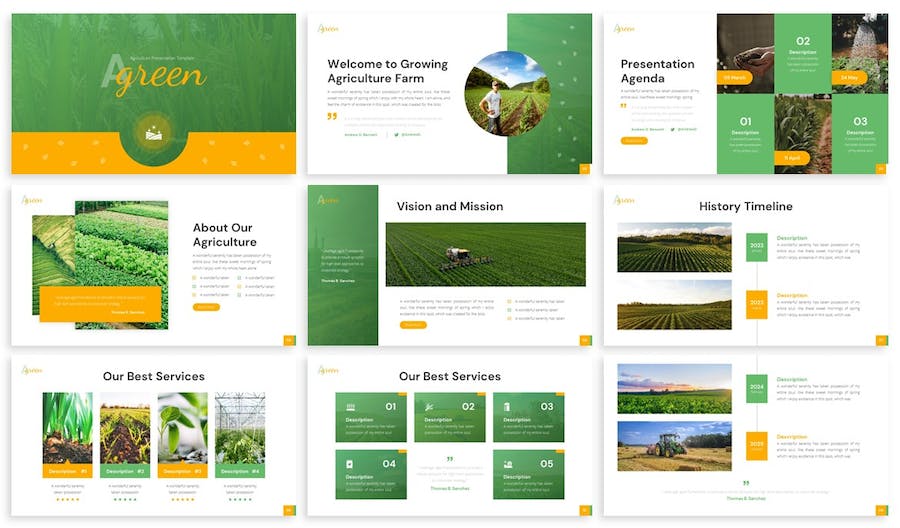Image resolution: width=900 pixels, height=528 pixels.
Task: Click the seedling photo labeled Description #3
Action: 183,428
